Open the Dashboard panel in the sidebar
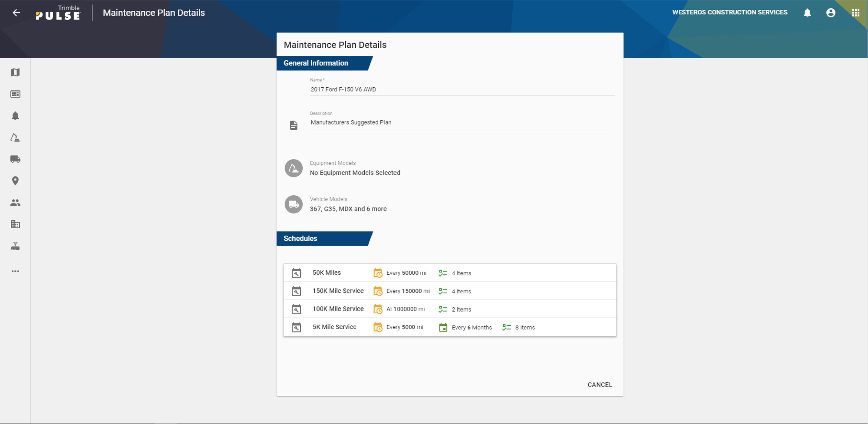 point(15,94)
